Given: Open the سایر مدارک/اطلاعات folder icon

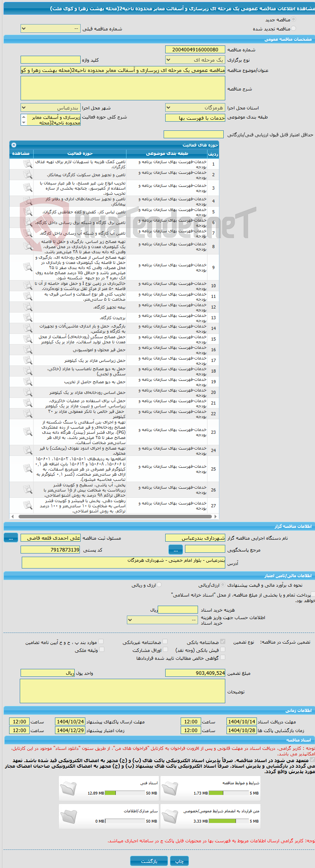Looking at the screenshot, I should point(68,816).
